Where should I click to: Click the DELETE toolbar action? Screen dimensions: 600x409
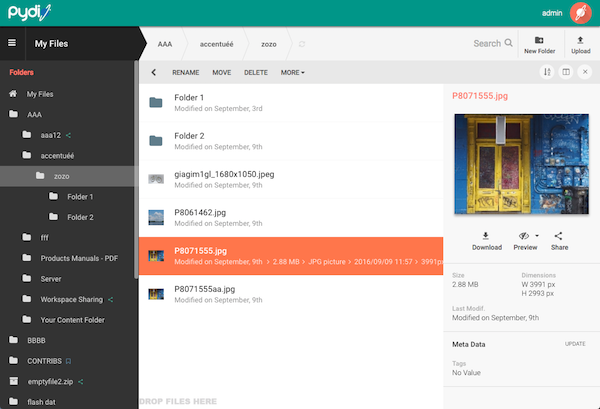[256, 72]
